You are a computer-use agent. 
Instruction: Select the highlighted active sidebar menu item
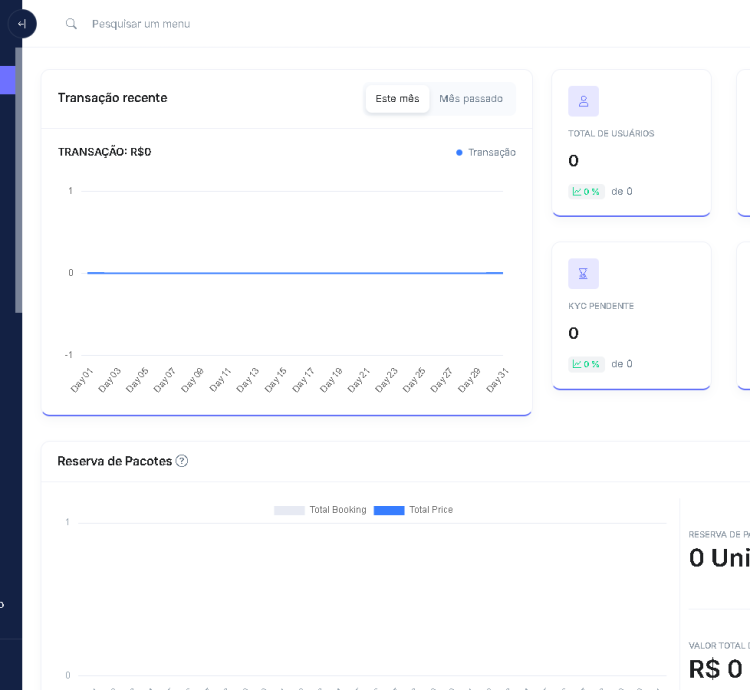pos(7,80)
